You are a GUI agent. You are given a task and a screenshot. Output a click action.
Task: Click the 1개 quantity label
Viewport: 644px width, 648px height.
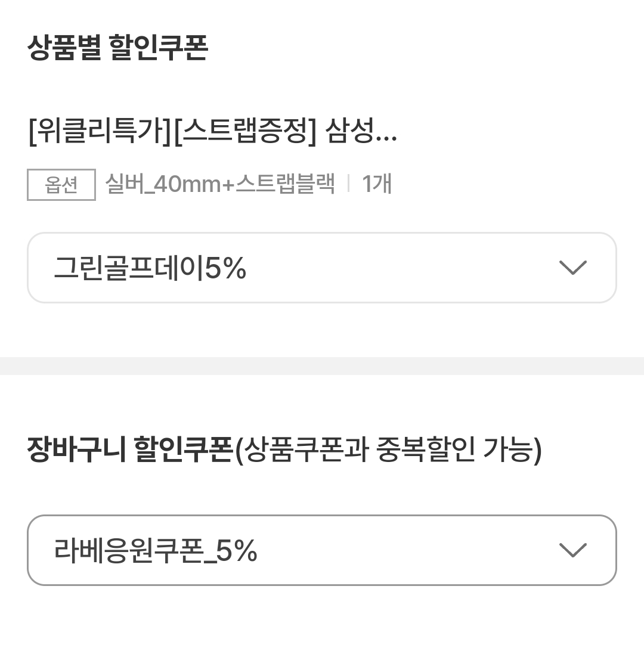(x=377, y=184)
